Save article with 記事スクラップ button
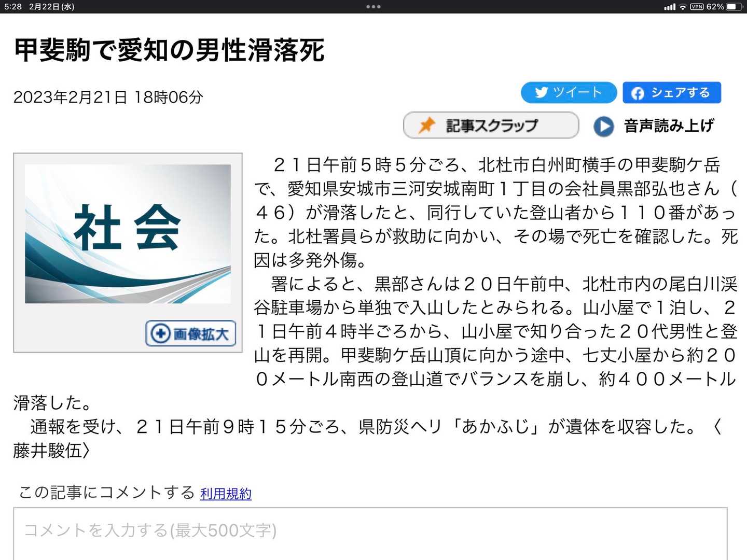The image size is (747, 560). point(491,125)
